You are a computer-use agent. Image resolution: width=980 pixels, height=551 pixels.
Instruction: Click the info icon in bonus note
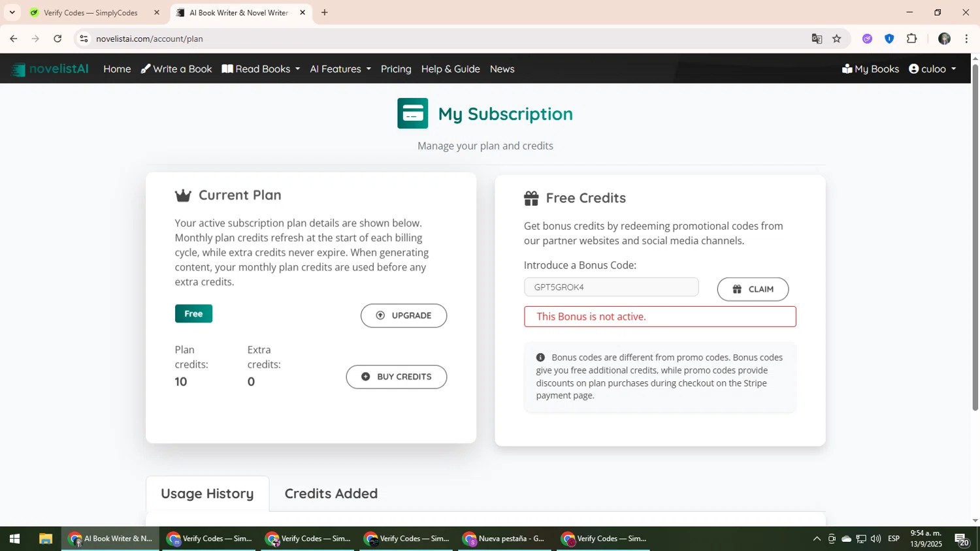(x=540, y=357)
